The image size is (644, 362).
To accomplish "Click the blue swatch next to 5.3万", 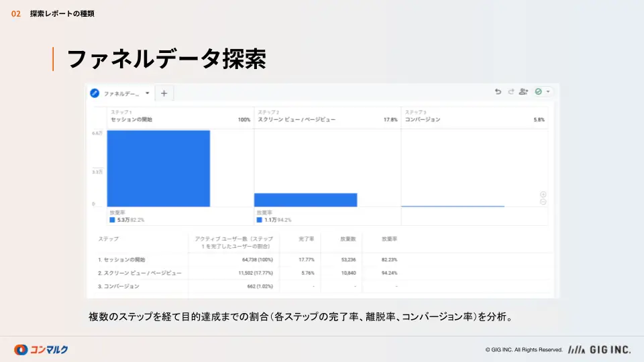I will pos(112,220).
